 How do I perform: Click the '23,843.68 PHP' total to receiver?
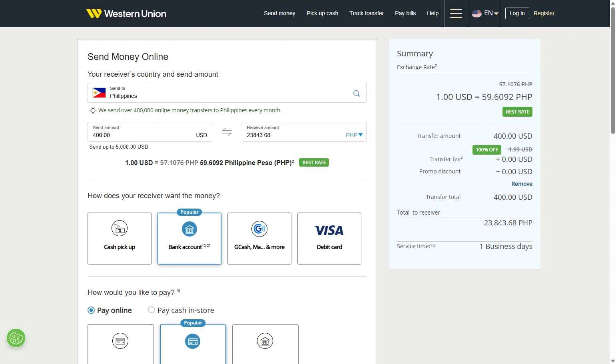[x=508, y=223]
